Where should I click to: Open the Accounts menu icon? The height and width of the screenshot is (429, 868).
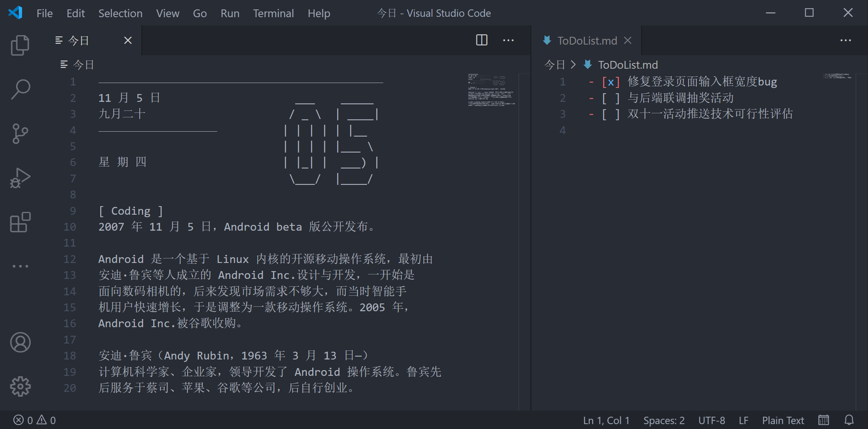(x=20, y=342)
